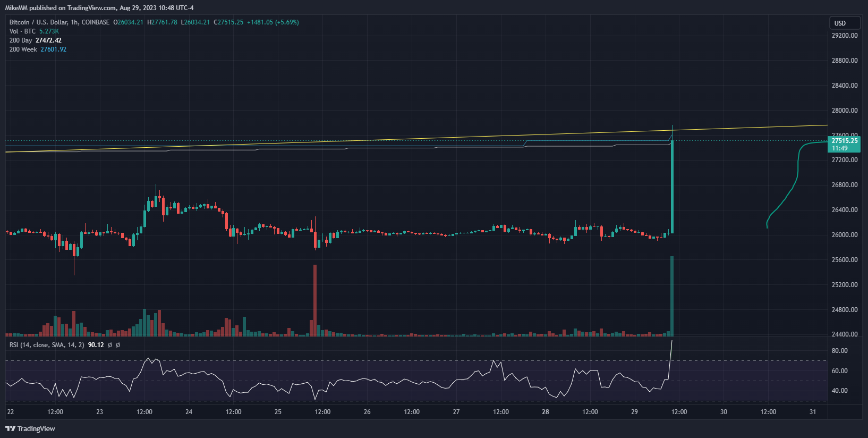Screen dimensions: 868x438
Task: Click date label 24 on time axis
Action: click(189, 412)
